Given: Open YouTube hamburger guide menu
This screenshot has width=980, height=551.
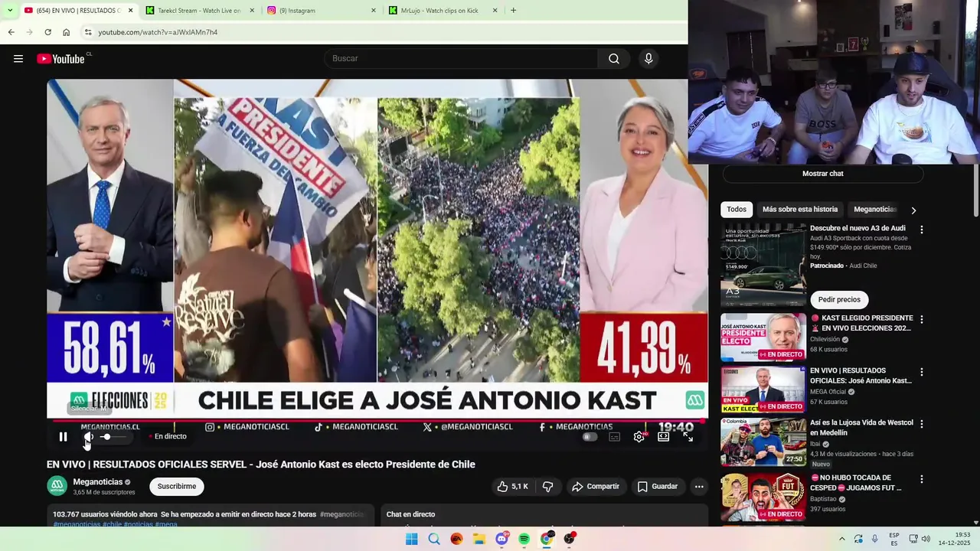Looking at the screenshot, I should 18,59.
